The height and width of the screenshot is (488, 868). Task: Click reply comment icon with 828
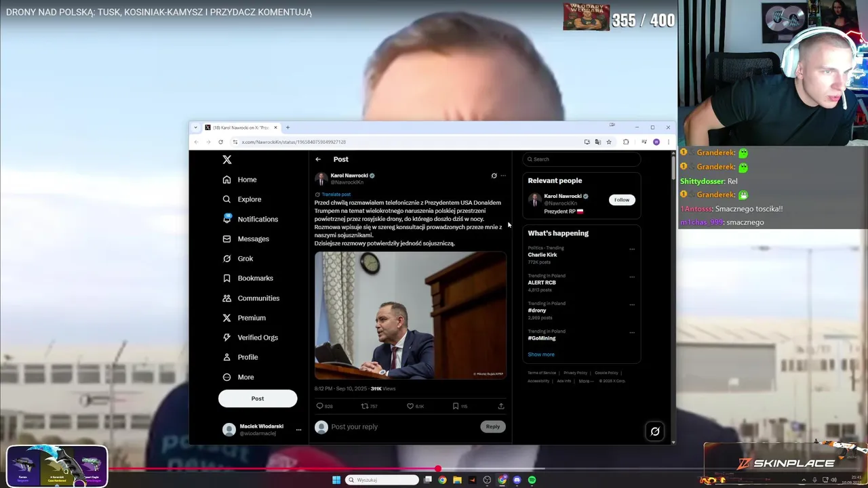[x=324, y=406]
